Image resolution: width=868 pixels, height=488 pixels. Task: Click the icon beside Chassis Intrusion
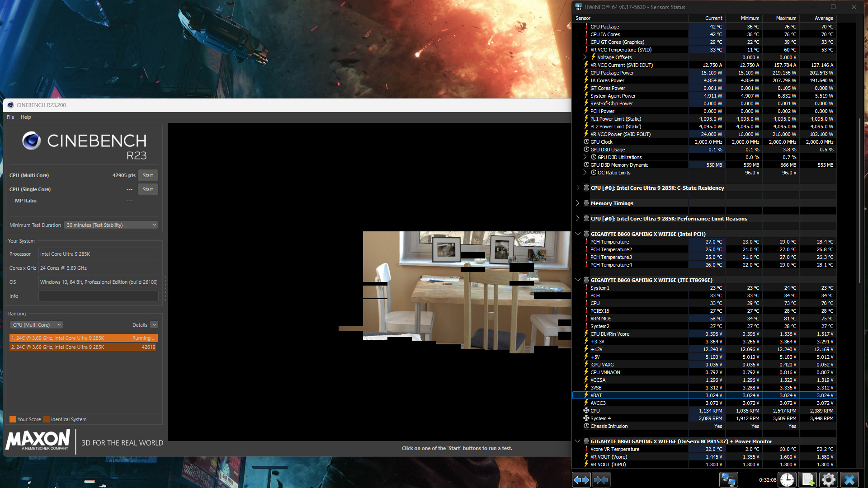point(586,426)
